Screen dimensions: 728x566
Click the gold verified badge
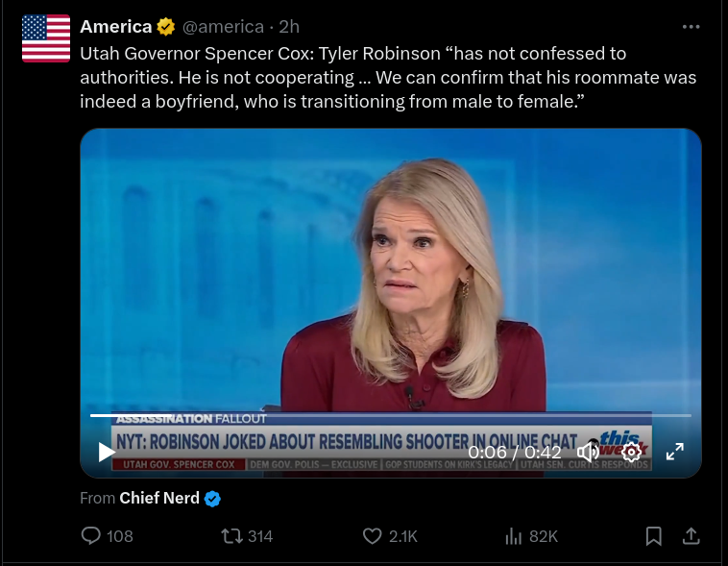click(x=166, y=27)
